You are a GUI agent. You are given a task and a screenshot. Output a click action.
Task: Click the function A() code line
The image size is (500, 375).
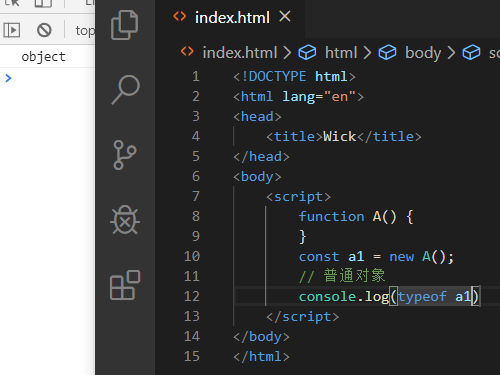356,217
